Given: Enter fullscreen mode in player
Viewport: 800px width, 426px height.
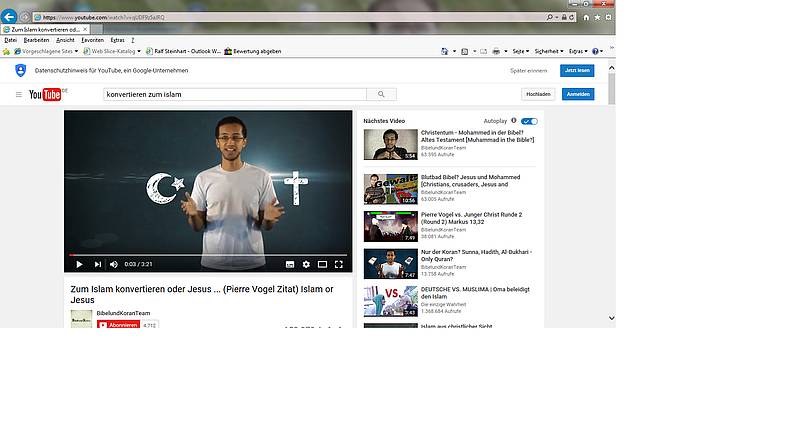Looking at the screenshot, I should (x=339, y=264).
